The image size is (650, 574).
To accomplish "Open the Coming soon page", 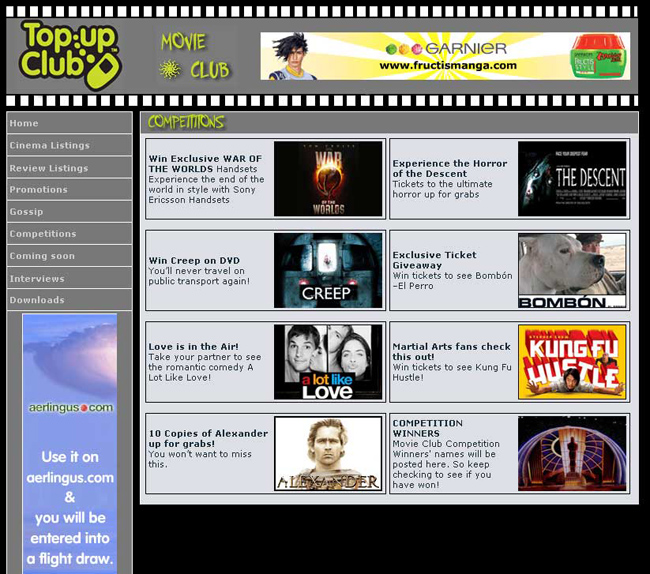I will [69, 256].
